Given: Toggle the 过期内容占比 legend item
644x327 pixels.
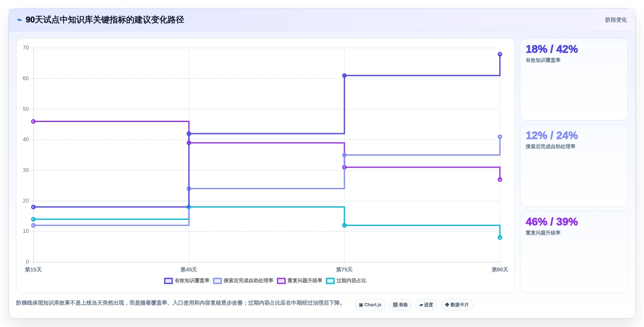Looking at the screenshot, I should pos(346,281).
